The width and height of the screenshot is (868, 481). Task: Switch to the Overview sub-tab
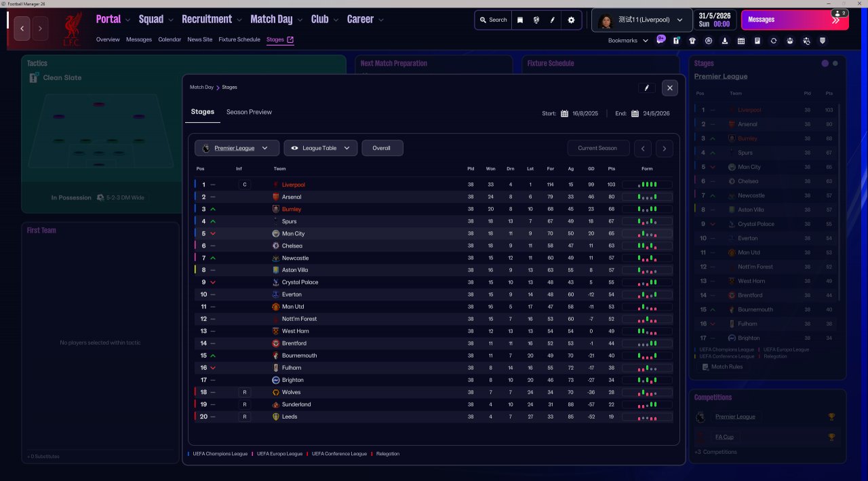pos(108,39)
